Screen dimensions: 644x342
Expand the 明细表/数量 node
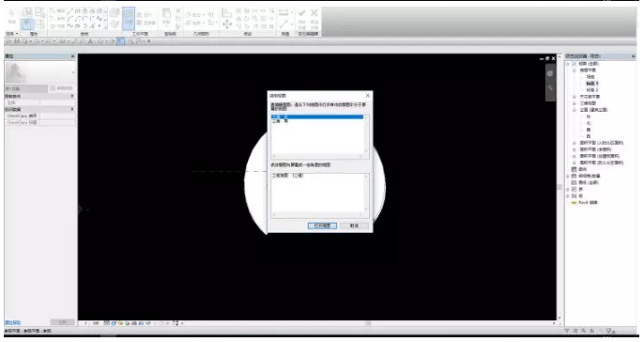568,176
